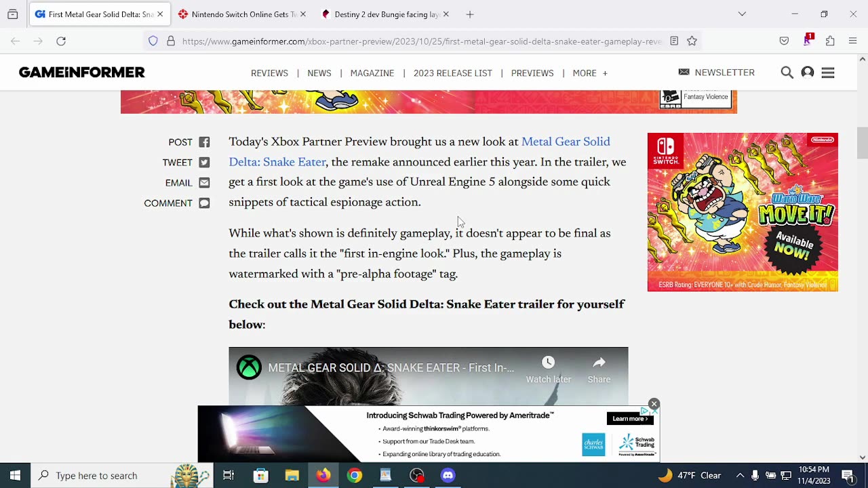Open the clock showing 10:54 PM
Viewport: 868px width, 488px height.
click(x=814, y=475)
